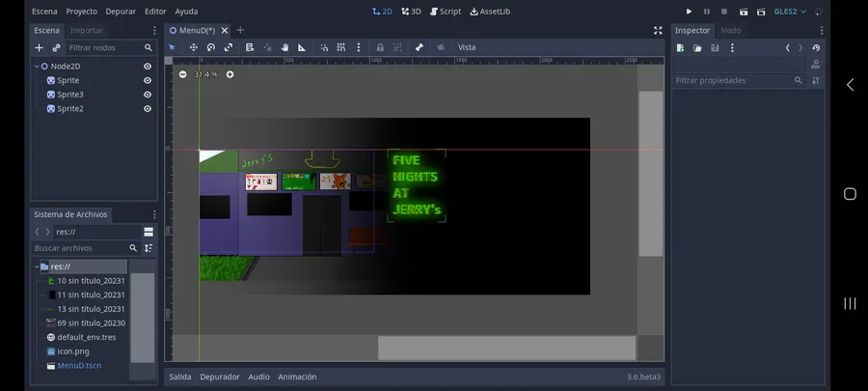The image size is (868, 391).
Task: Toggle visibility of Sprite node
Action: 148,80
